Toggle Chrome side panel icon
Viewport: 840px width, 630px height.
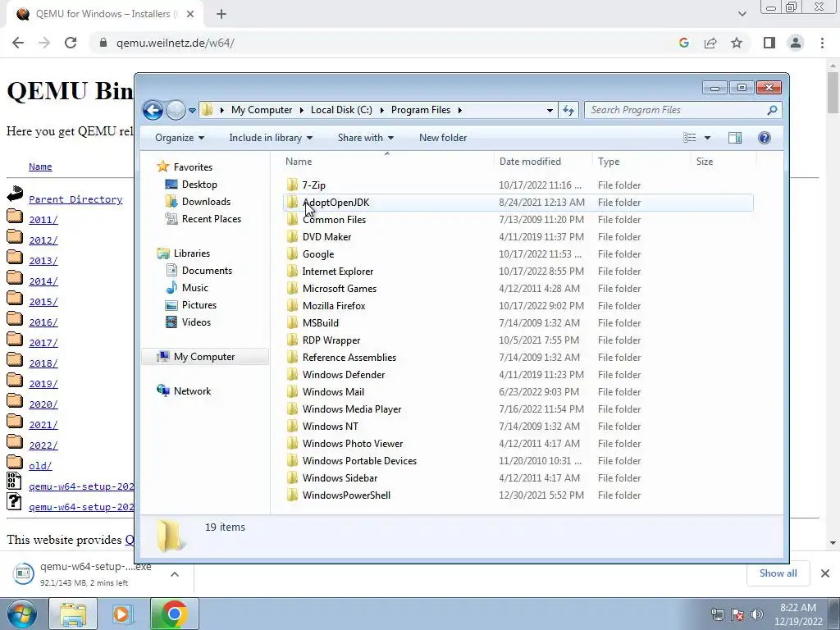tap(769, 43)
